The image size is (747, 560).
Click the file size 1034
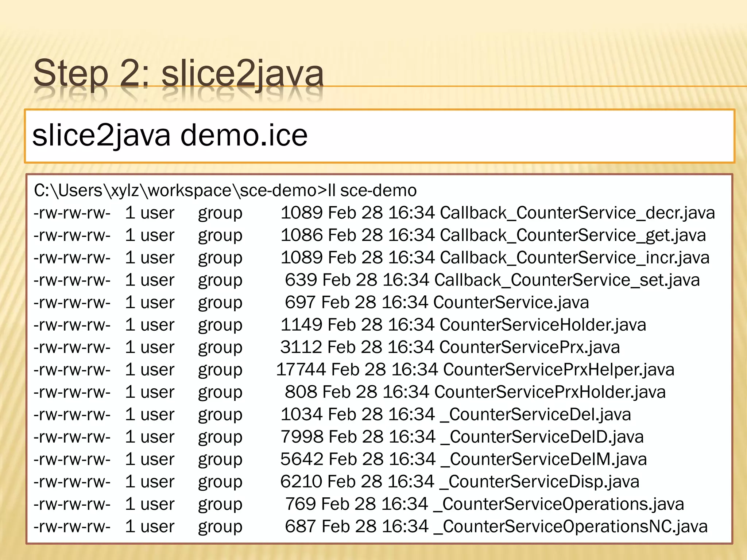[301, 415]
